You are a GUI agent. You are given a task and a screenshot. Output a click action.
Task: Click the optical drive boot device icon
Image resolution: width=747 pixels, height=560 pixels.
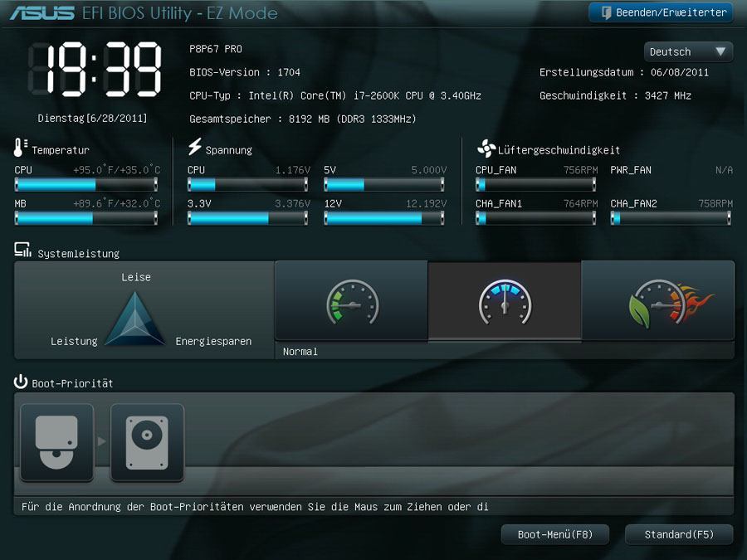pyautogui.click(x=56, y=442)
